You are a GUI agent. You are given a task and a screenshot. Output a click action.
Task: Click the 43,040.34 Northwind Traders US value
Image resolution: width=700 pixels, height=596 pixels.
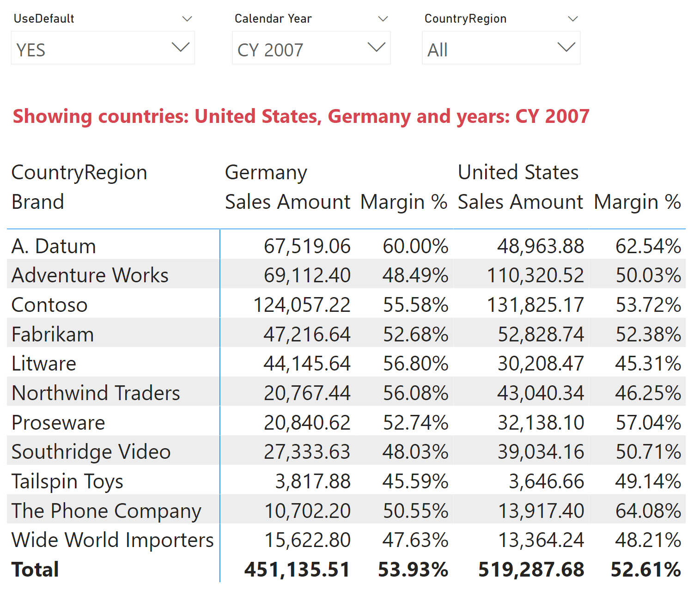tap(541, 393)
